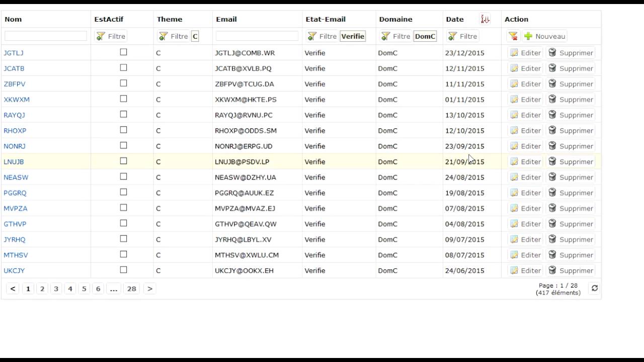This screenshot has width=644, height=362.
Task: Enable the EstActif checkbox for NEASW
Action: [x=123, y=177]
